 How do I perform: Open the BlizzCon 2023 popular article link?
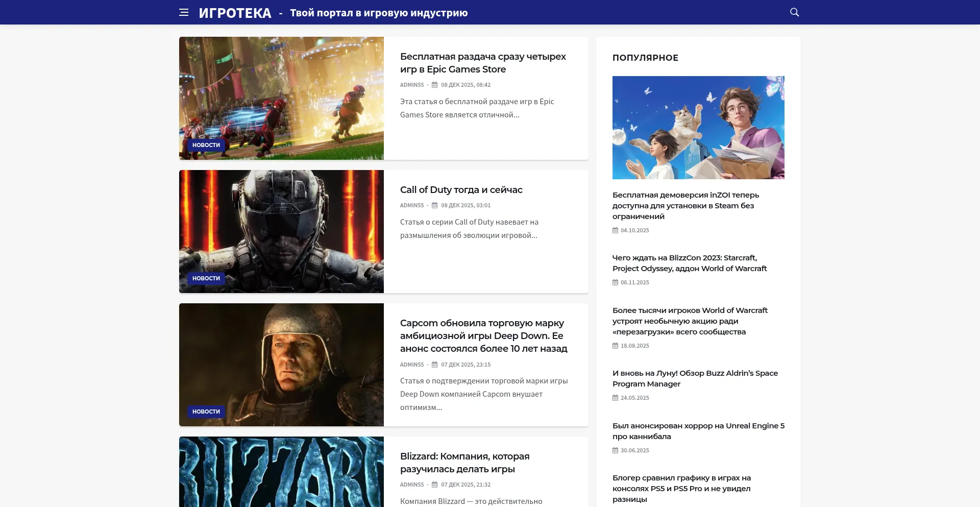(x=690, y=263)
